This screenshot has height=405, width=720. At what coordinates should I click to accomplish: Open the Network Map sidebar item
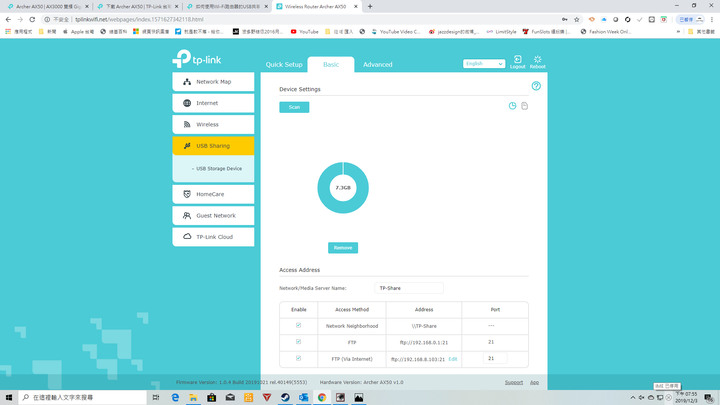[x=213, y=82]
